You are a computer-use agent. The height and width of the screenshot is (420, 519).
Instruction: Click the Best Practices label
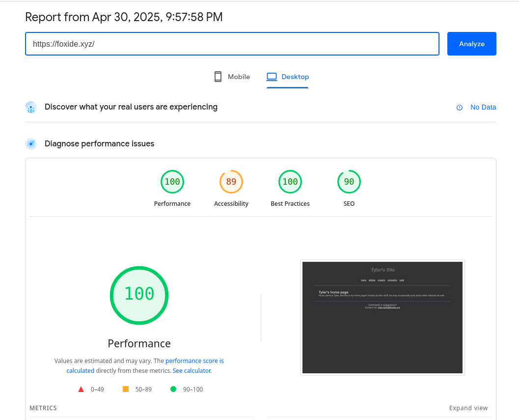(x=290, y=204)
